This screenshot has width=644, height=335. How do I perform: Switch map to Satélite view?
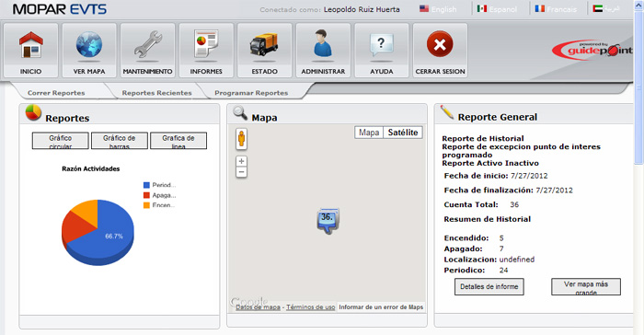tap(403, 133)
